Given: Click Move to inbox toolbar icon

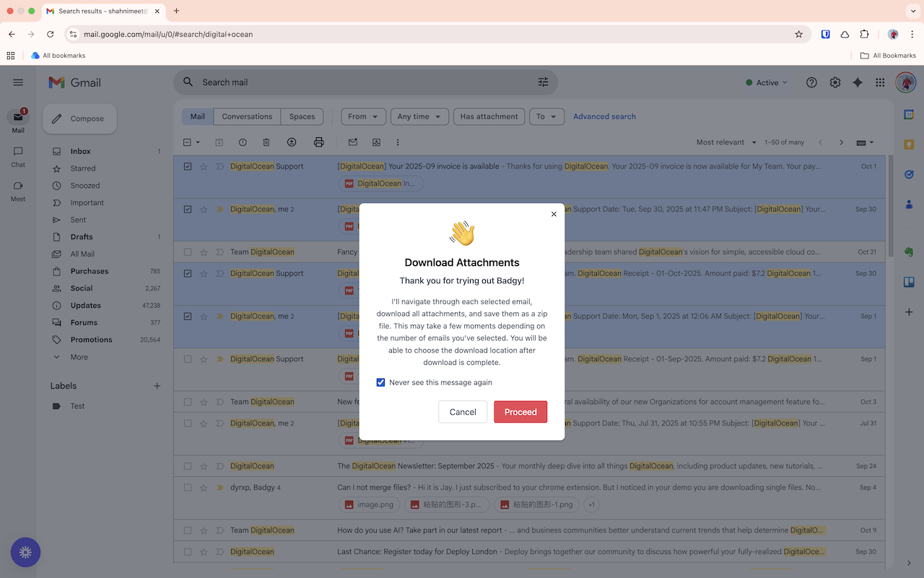Looking at the screenshot, I should (x=376, y=142).
